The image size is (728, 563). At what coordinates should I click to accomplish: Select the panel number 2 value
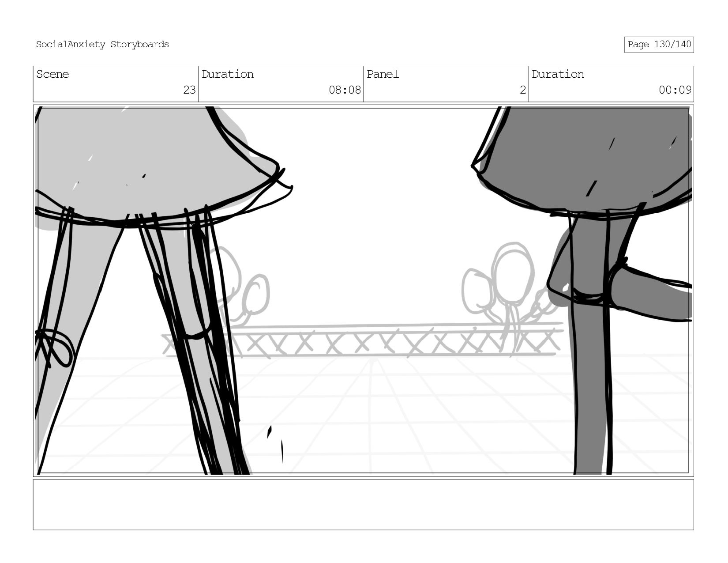click(523, 90)
